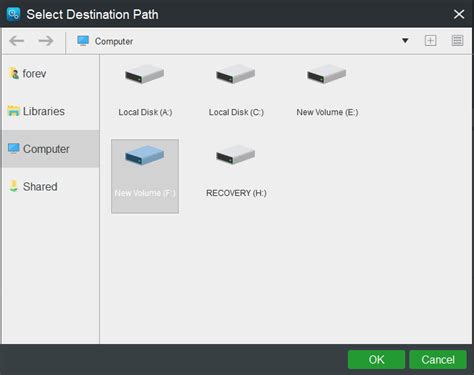Expand the path dropdown arrow
The width and height of the screenshot is (474, 375).
tap(405, 41)
